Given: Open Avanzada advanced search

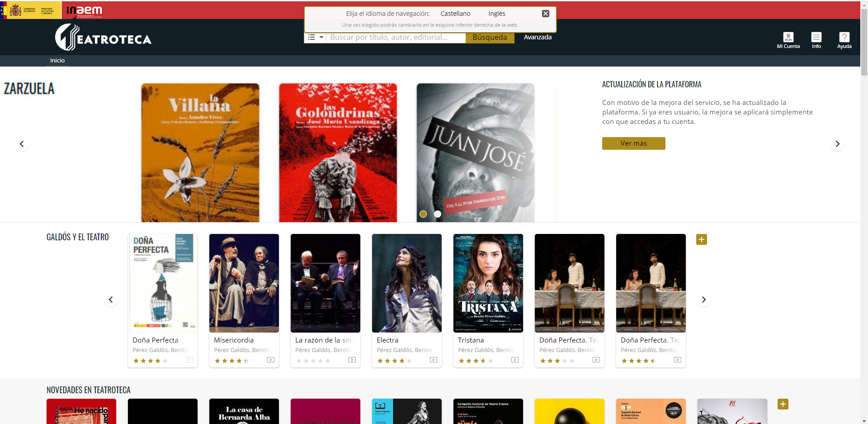Looking at the screenshot, I should (538, 37).
